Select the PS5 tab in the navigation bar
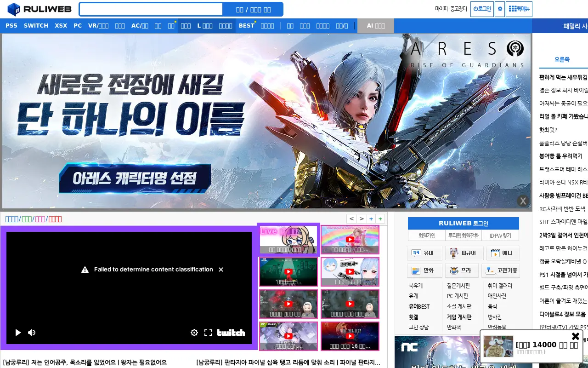The width and height of the screenshot is (588, 368). pyautogui.click(x=11, y=26)
